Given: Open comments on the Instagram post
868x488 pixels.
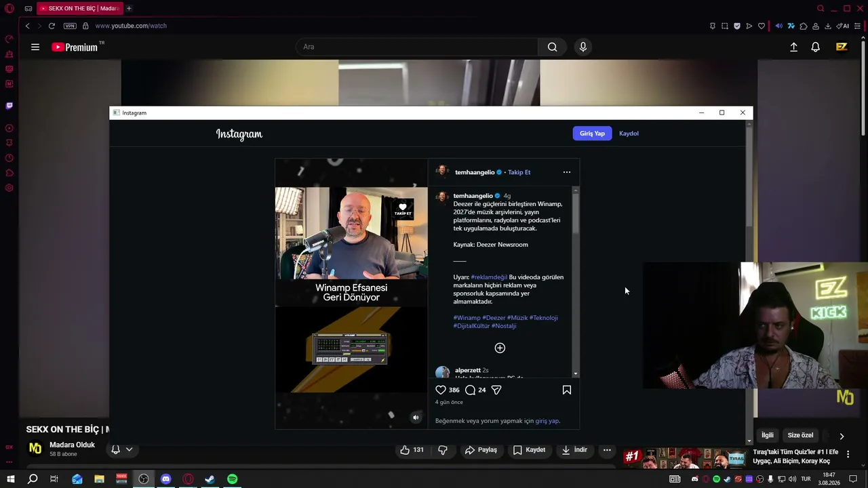Looking at the screenshot, I should click(470, 390).
